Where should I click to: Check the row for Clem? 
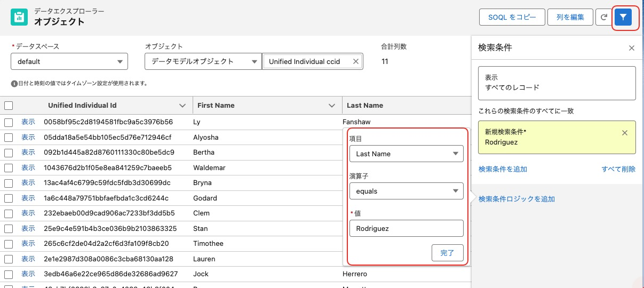pyautogui.click(x=9, y=213)
